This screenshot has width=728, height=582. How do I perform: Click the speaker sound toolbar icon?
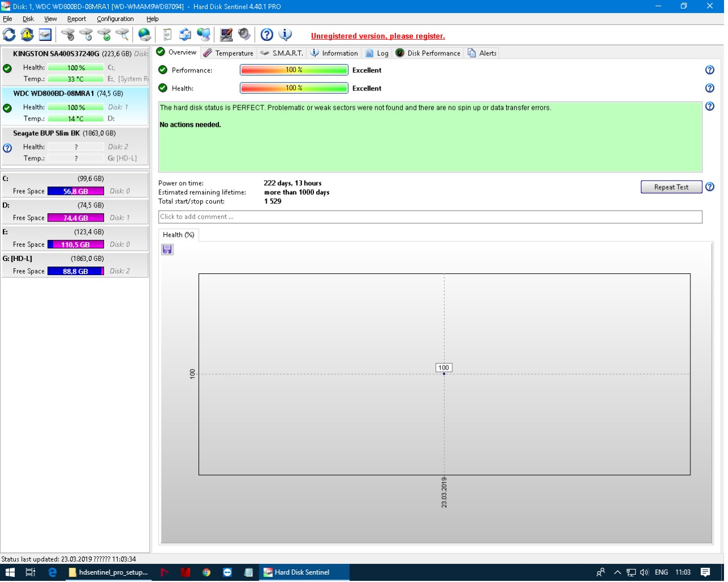coord(245,35)
